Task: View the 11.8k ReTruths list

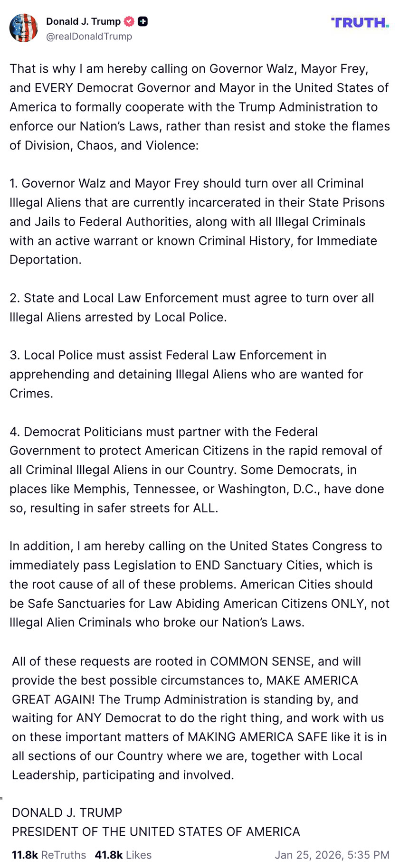Action: (x=49, y=855)
